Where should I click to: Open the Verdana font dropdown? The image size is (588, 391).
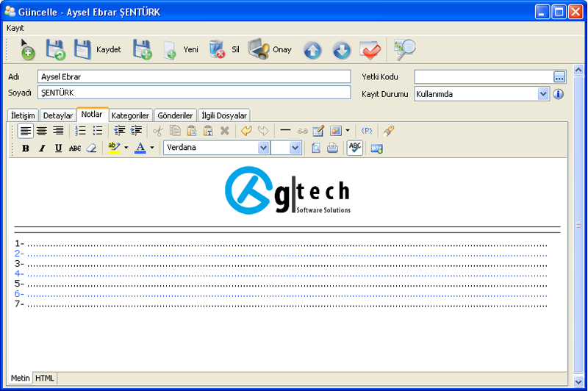(x=263, y=148)
